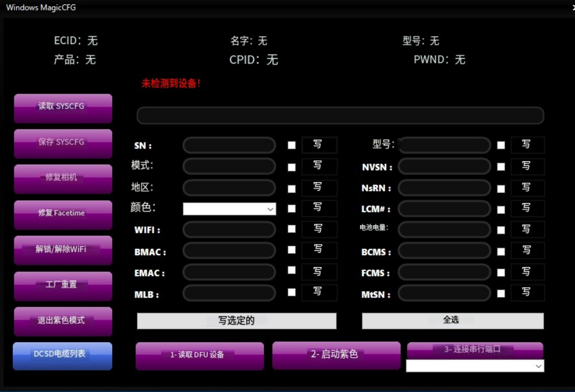Click the 写 button for the MtSN row
The image size is (575, 392).
tap(527, 293)
